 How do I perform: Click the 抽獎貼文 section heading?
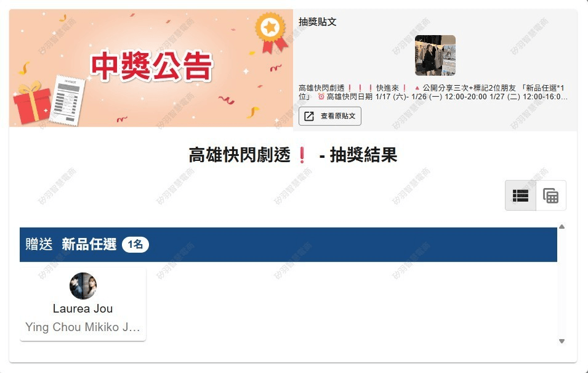click(317, 22)
